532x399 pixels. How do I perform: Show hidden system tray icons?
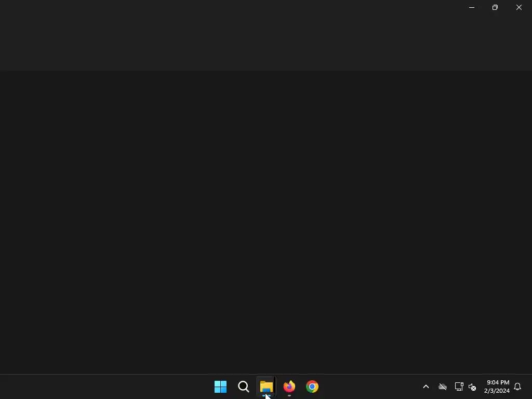[426, 387]
